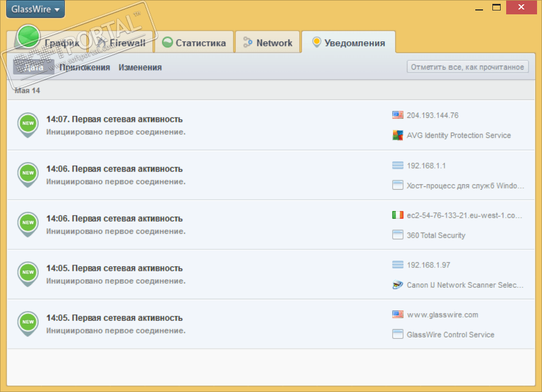Image resolution: width=542 pixels, height=392 pixels.
Task: Click Отметить все, как прочитанное button
Action: pyautogui.click(x=468, y=67)
